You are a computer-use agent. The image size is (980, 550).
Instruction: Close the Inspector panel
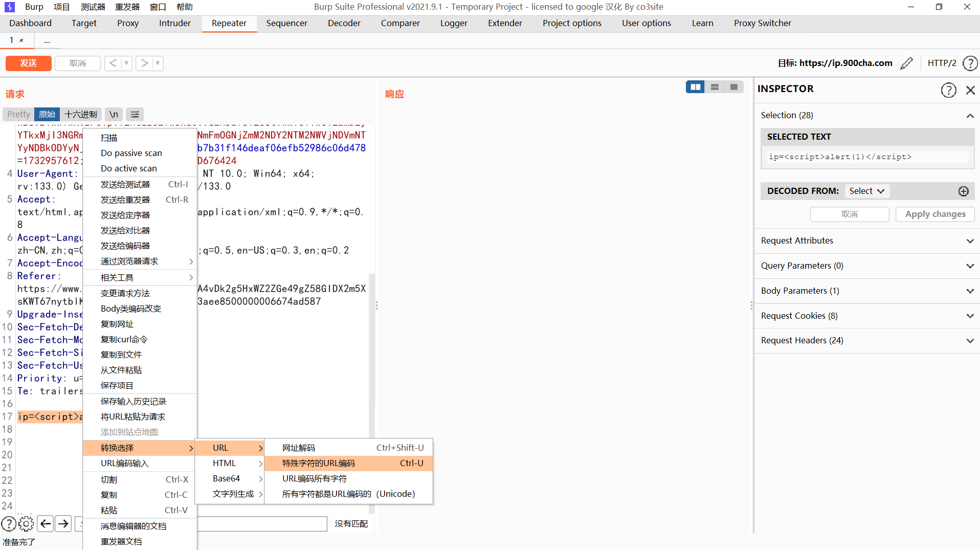click(970, 90)
